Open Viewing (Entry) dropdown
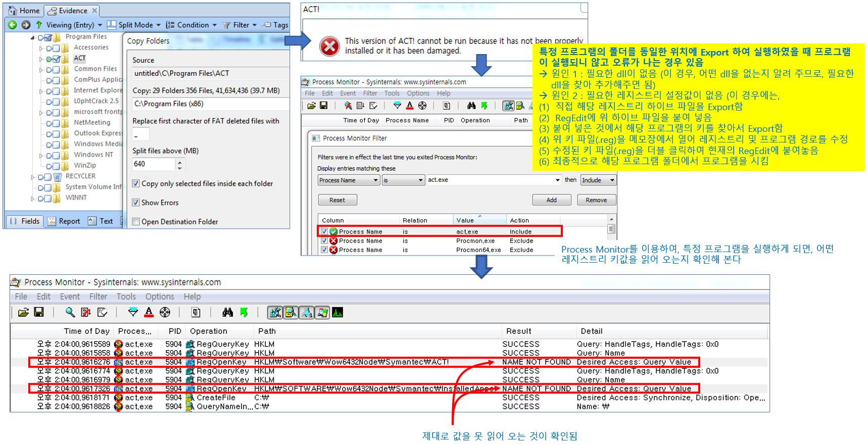The image size is (868, 445). click(x=74, y=25)
